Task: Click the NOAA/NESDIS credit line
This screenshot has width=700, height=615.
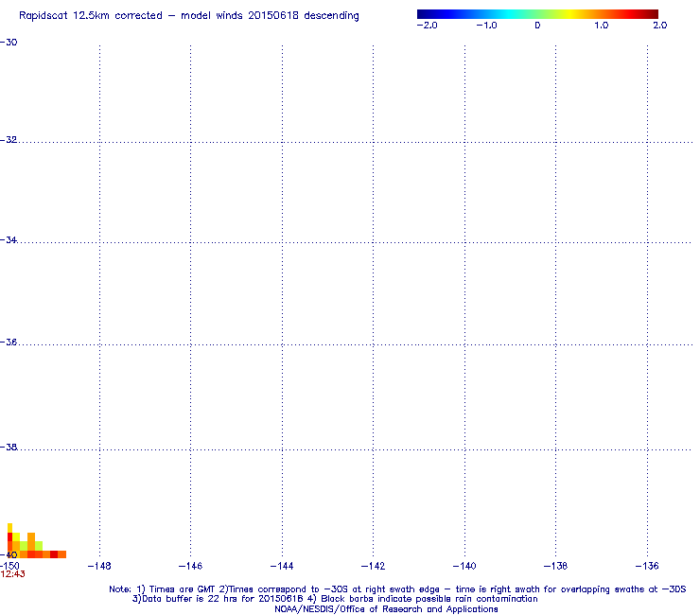Action: click(x=386, y=609)
